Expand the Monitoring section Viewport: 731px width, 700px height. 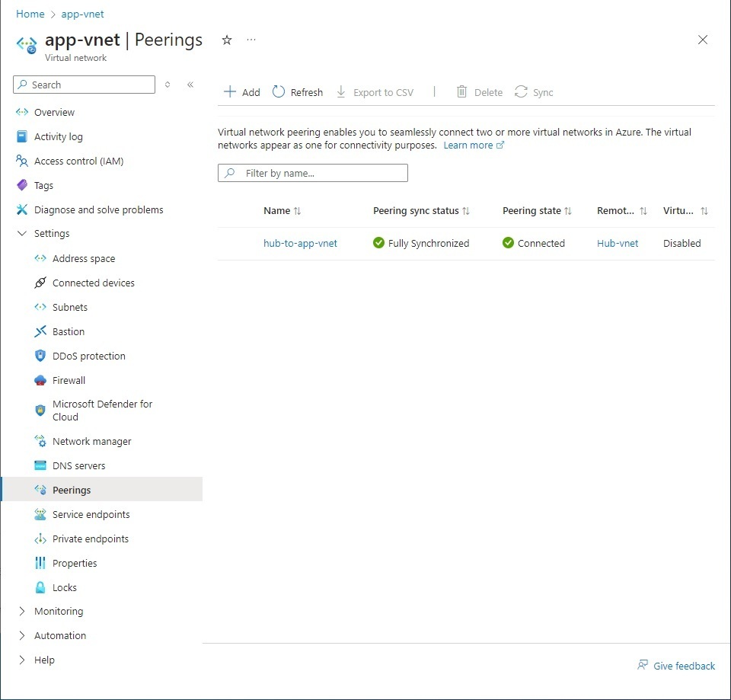pos(21,611)
